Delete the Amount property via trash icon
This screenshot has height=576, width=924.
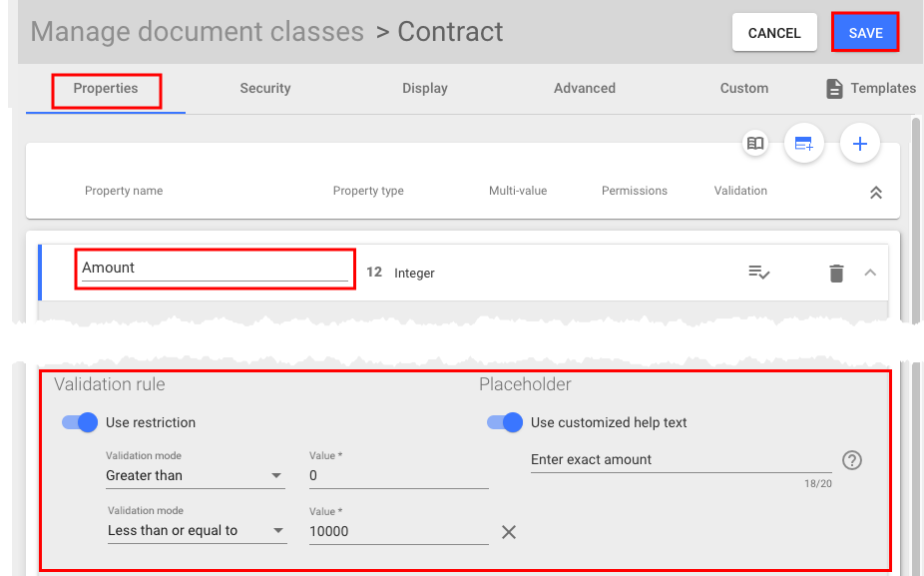tap(836, 272)
